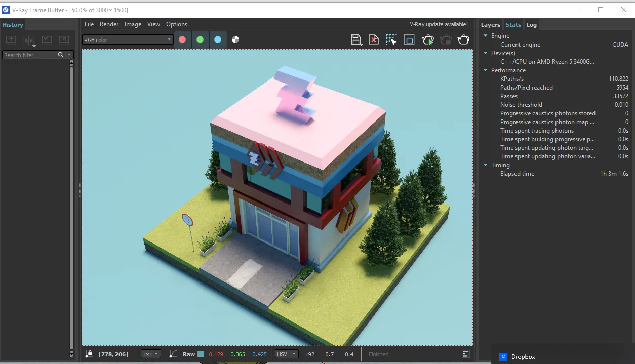Click the clear image icon

(x=374, y=39)
